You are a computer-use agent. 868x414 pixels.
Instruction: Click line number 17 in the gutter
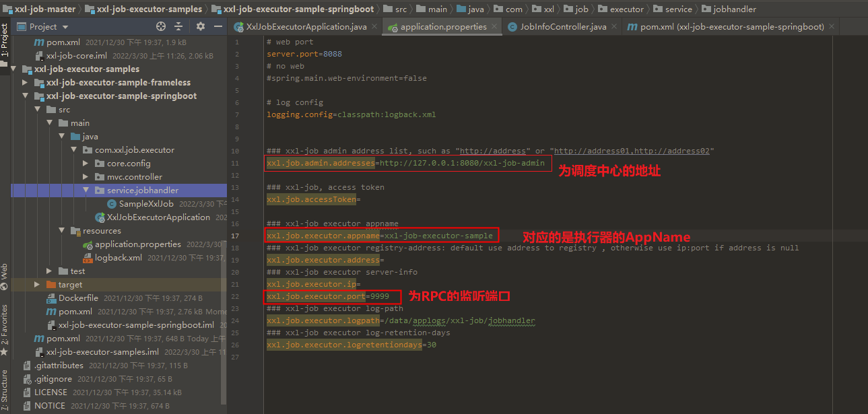point(234,236)
